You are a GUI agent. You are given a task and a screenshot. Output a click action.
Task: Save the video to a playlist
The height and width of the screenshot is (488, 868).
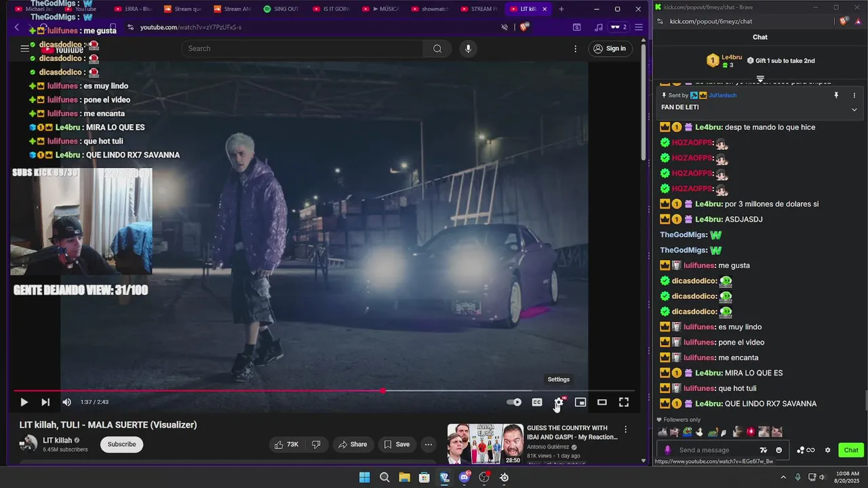click(x=397, y=445)
